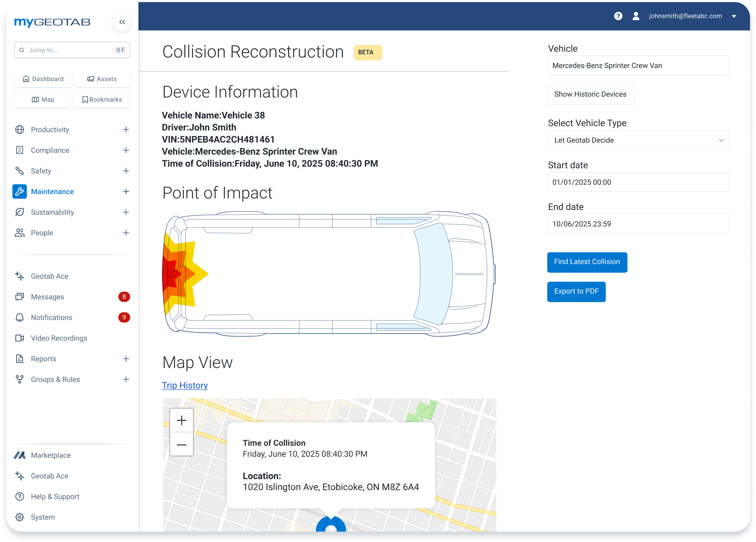Click the Help & Support question icon
Screen dimensions: 756x542
point(20,497)
